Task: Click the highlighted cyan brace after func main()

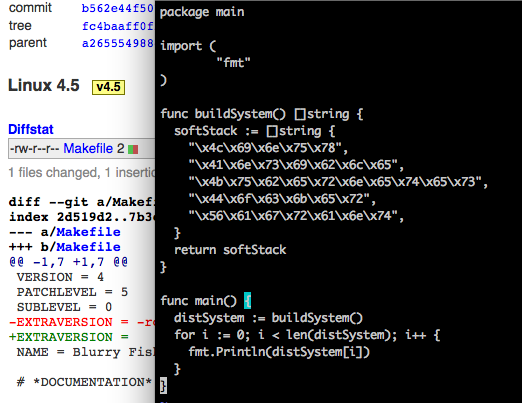Action: 247,301
